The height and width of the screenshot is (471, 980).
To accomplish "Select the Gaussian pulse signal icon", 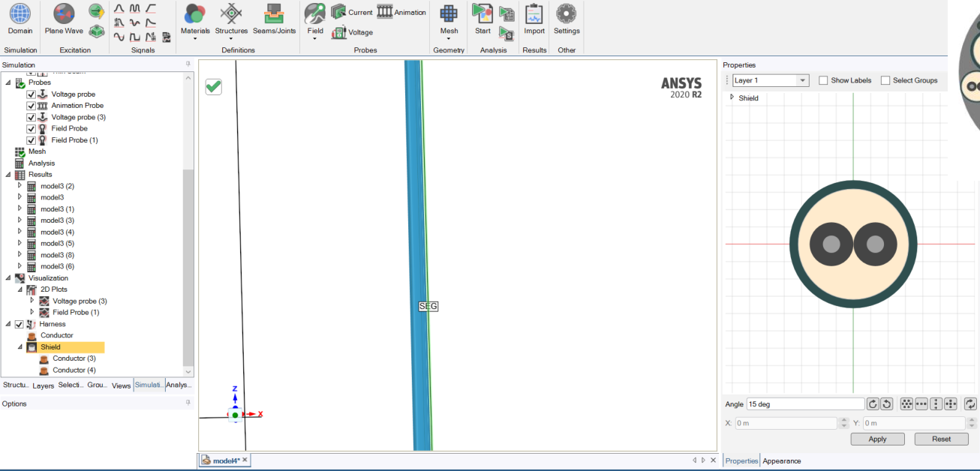I will tap(119, 8).
